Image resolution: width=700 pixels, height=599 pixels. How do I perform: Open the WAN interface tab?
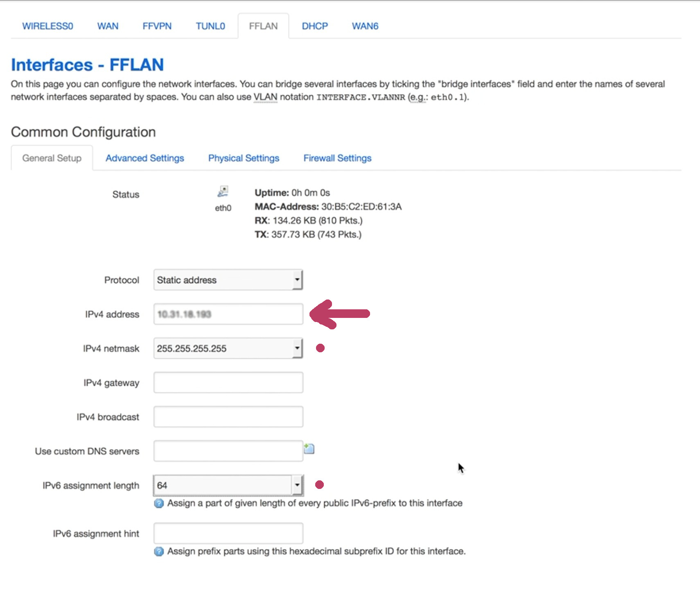click(108, 26)
